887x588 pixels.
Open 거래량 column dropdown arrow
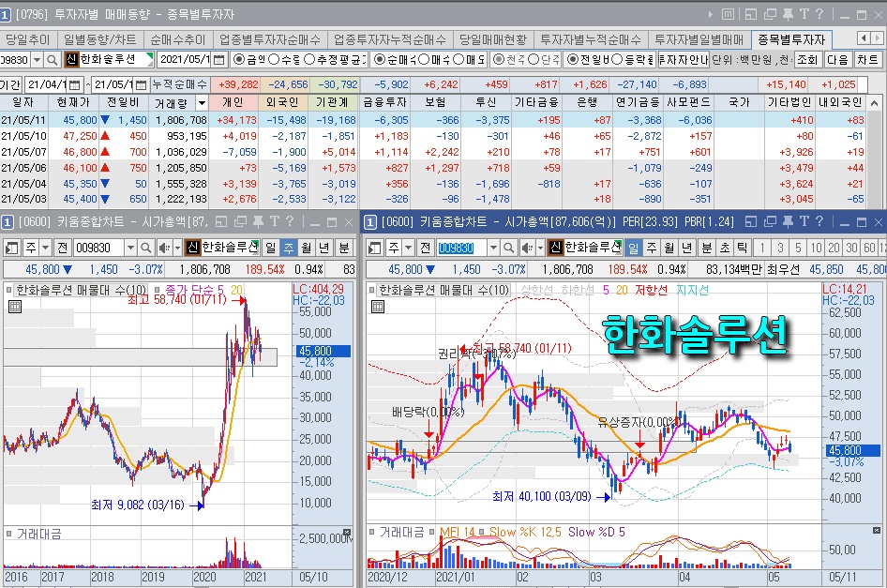202,103
